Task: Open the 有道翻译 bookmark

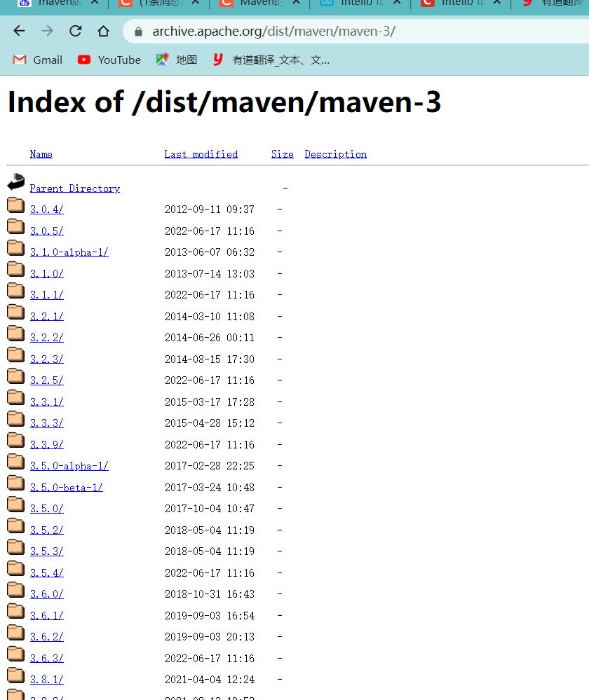Action: pos(271,60)
